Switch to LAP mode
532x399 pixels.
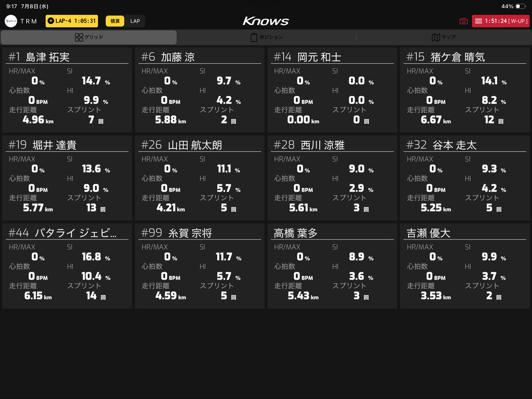(135, 21)
